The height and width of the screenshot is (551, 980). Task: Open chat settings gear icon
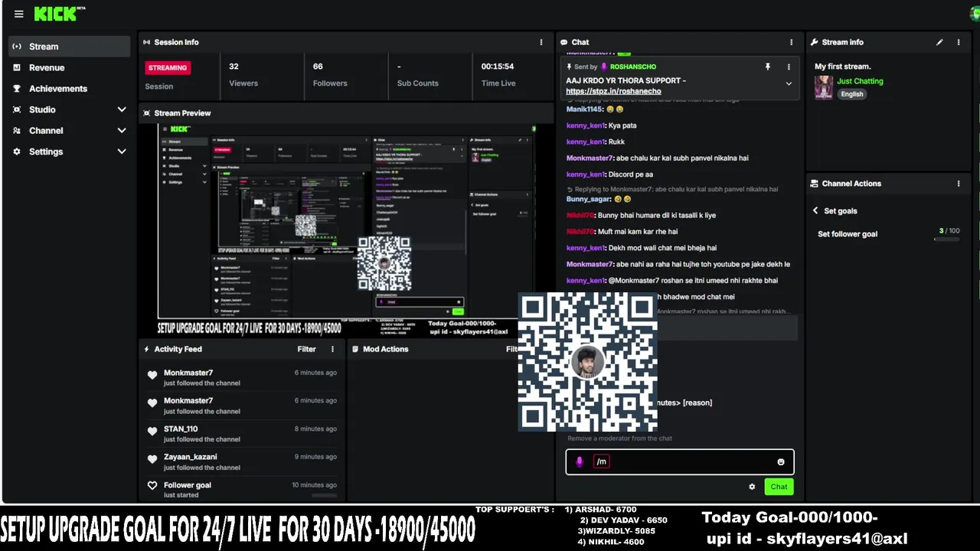pos(752,487)
